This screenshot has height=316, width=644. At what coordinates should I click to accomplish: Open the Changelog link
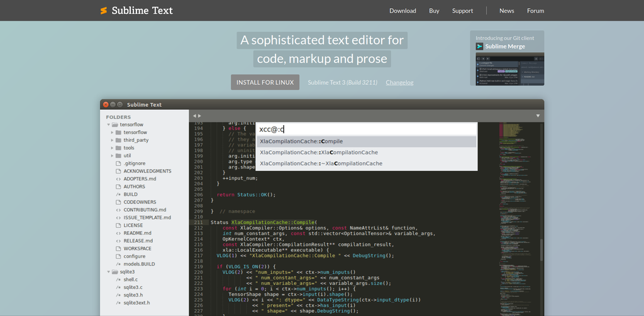399,82
